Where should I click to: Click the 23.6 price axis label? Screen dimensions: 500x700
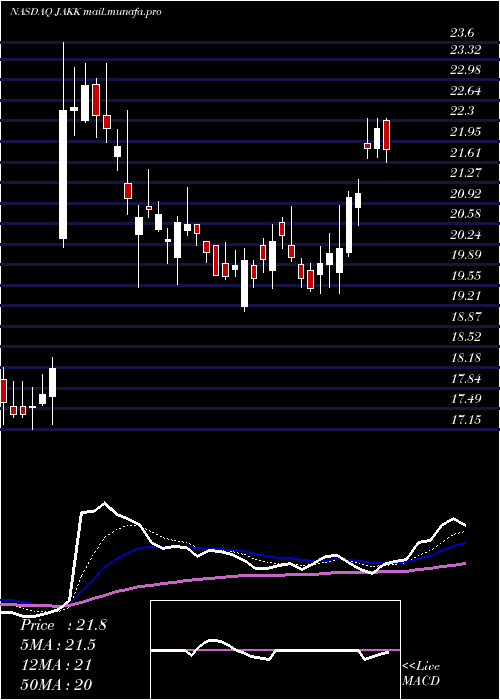tap(462, 33)
